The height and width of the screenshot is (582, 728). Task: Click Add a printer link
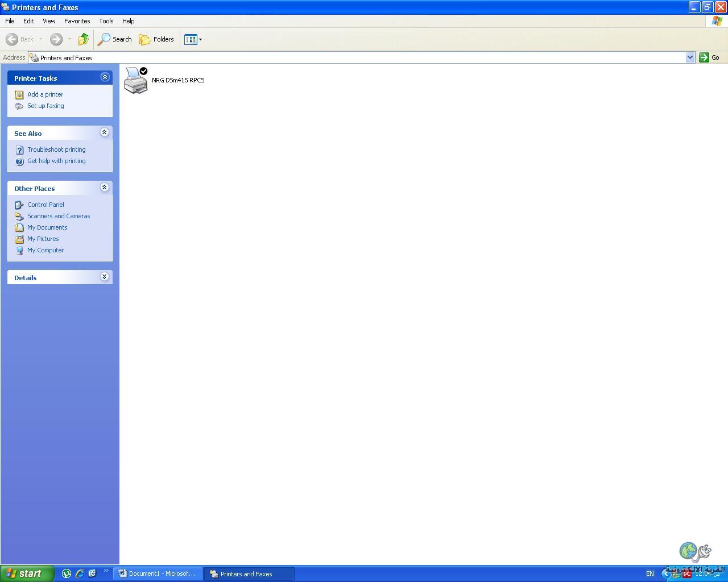tap(45, 94)
